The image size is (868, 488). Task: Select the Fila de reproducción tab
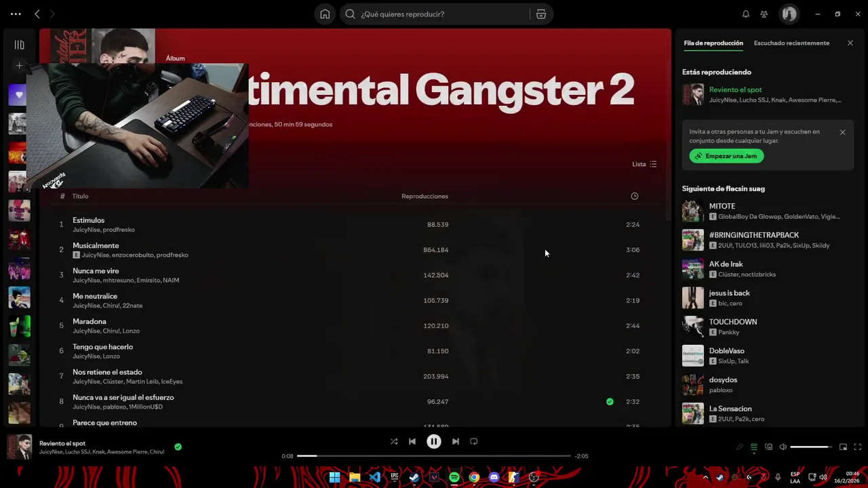[713, 43]
